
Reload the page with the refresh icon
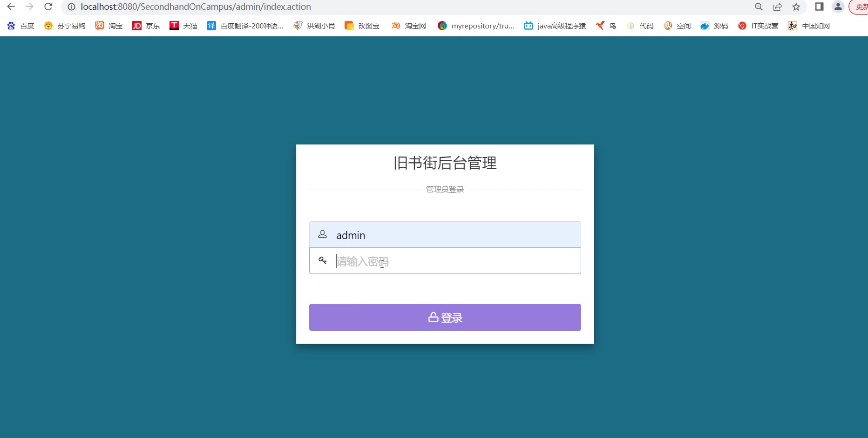[x=48, y=7]
